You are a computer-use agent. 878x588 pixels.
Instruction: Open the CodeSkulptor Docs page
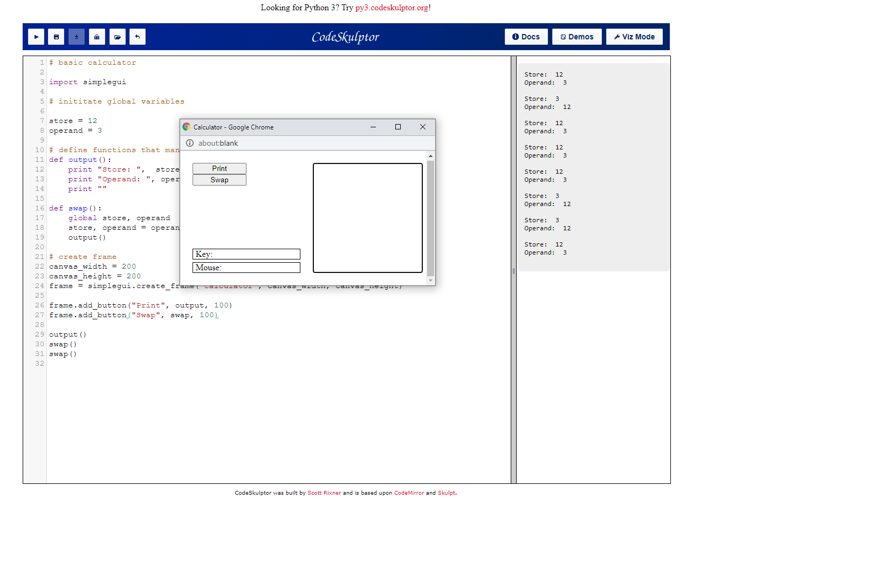coord(526,36)
